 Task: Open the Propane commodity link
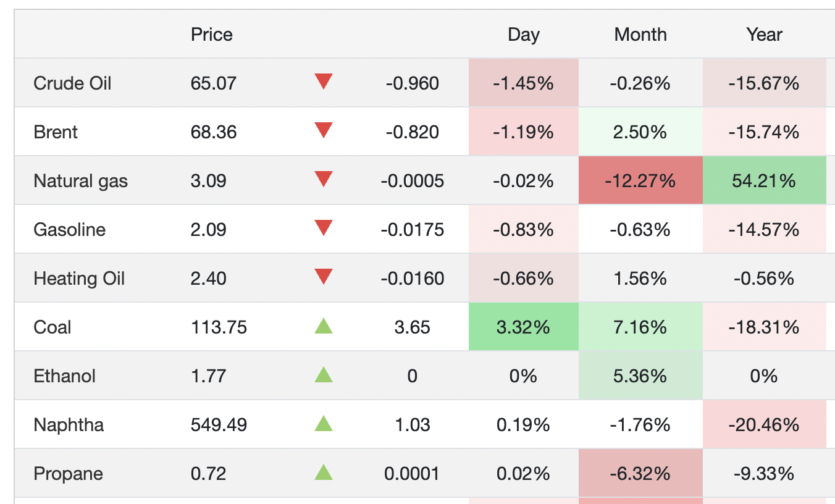click(68, 474)
